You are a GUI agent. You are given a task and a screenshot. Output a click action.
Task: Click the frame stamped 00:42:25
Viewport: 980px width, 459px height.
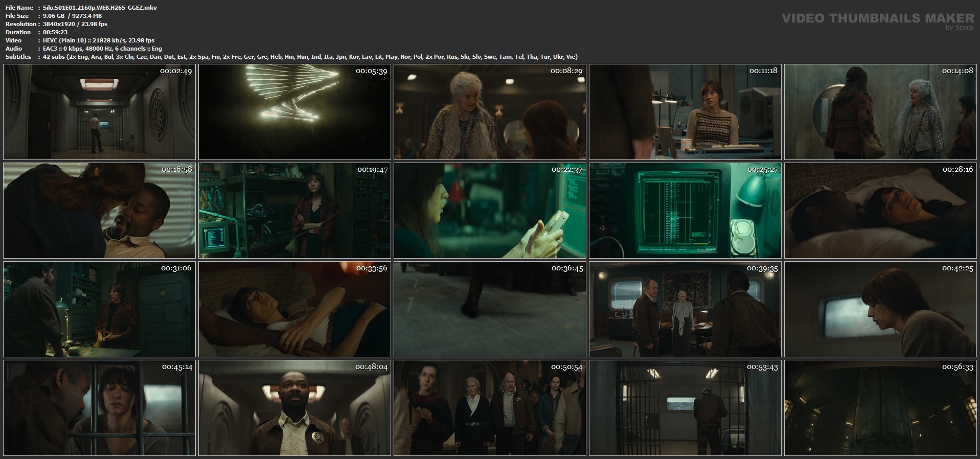[x=880, y=309]
